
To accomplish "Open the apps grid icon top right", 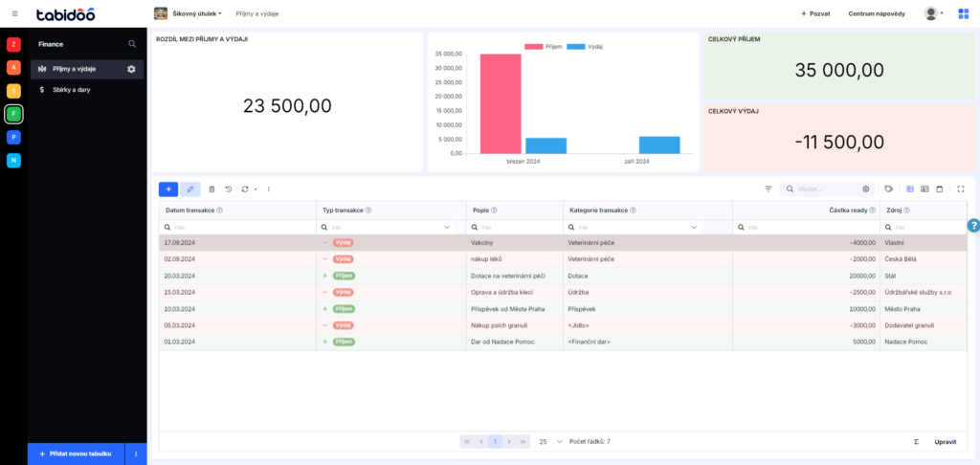I will click(x=963, y=13).
